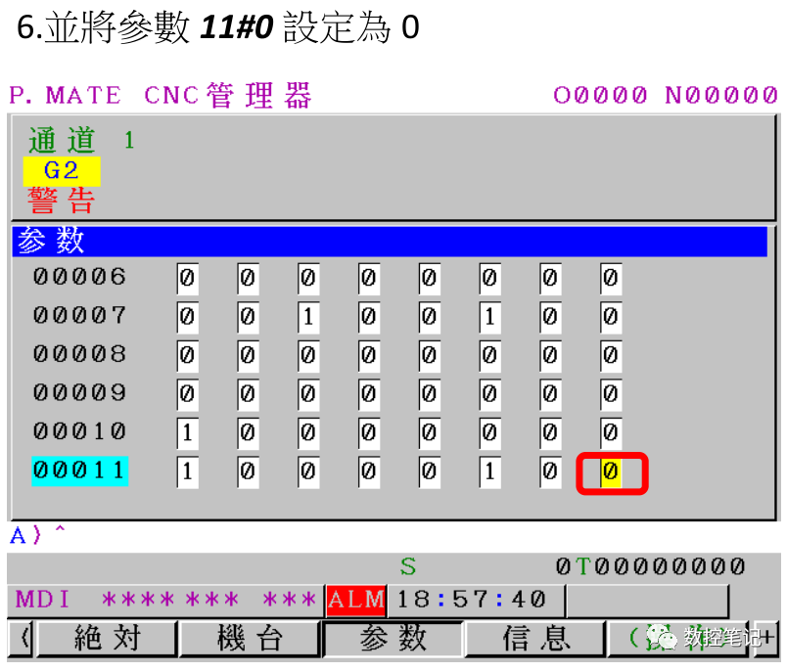Select bit 2 cell of parameter 00009

(489, 394)
